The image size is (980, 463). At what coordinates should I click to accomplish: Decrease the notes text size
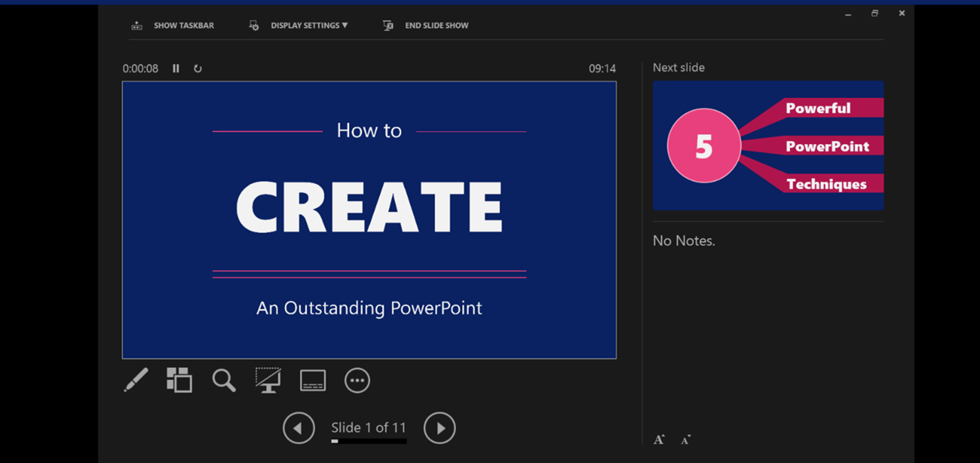(x=684, y=439)
